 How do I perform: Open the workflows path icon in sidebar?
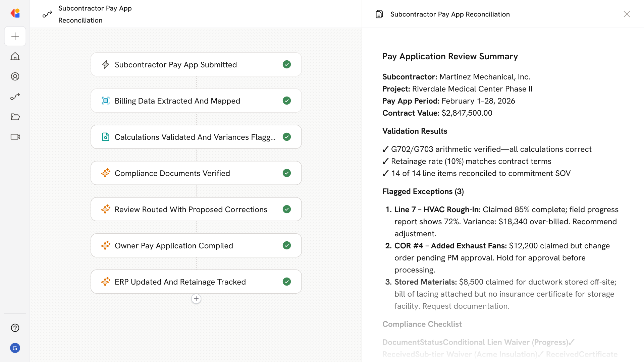coord(15,97)
